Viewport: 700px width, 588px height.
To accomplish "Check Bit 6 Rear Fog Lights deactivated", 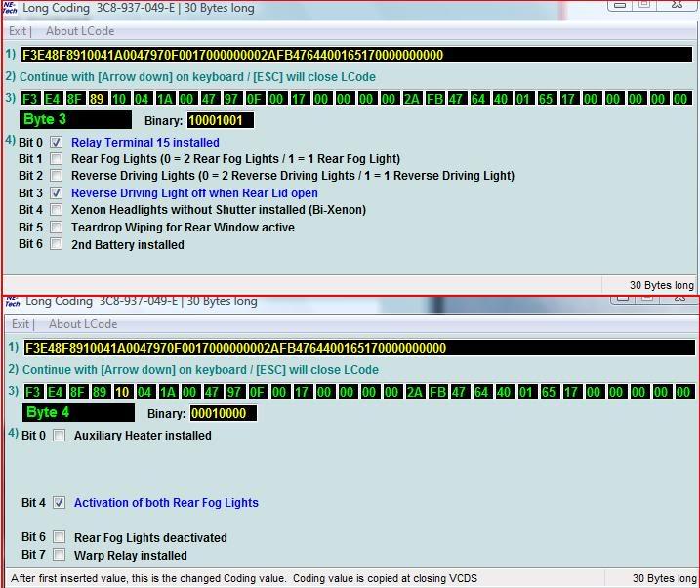I will click(59, 537).
